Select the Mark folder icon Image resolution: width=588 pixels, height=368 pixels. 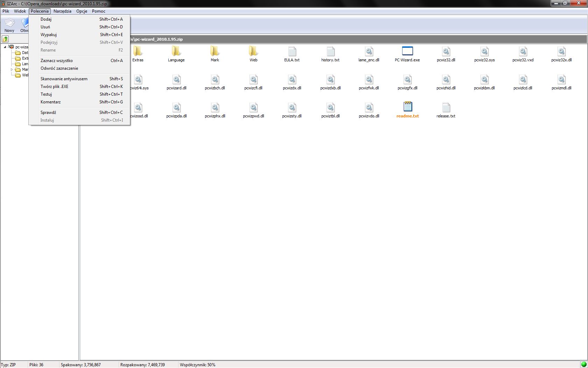(215, 51)
